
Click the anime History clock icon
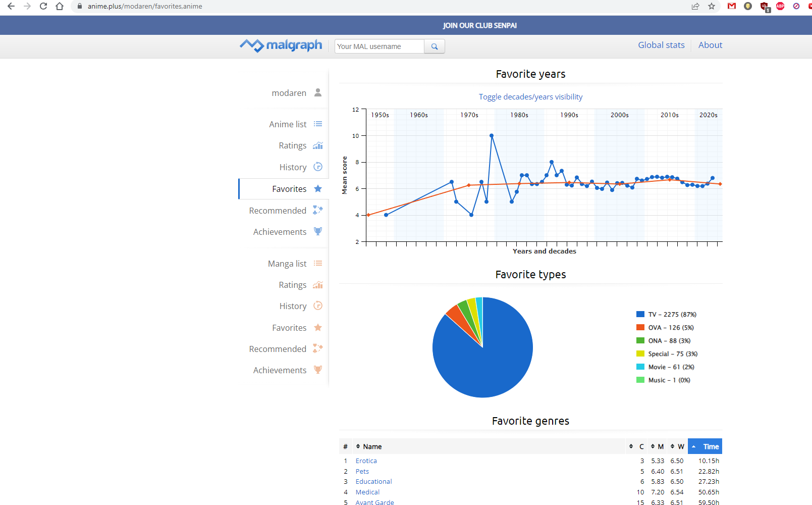coord(318,167)
